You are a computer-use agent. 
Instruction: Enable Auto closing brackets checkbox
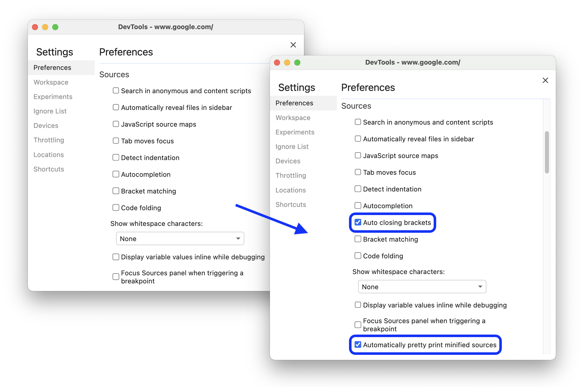click(x=358, y=222)
